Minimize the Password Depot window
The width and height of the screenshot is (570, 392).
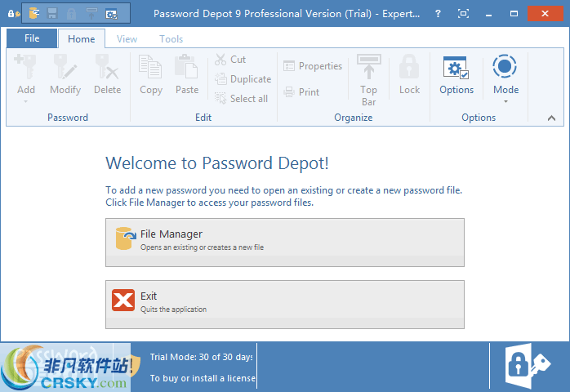488,14
